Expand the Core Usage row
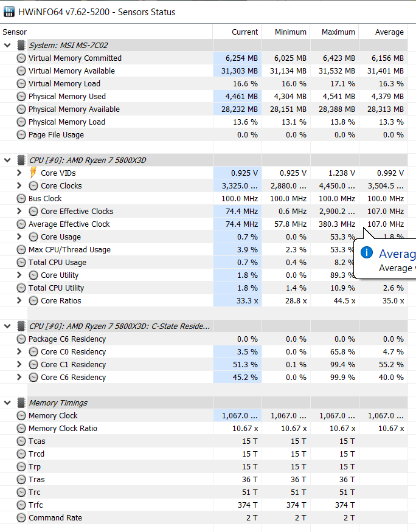Viewport: 416px width, 532px height. pos(19,237)
